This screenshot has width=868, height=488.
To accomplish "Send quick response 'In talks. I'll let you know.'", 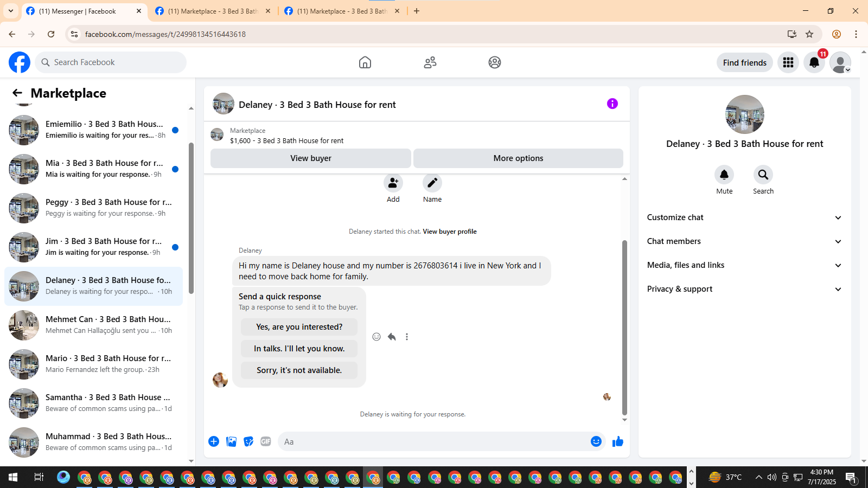I will click(x=299, y=349).
